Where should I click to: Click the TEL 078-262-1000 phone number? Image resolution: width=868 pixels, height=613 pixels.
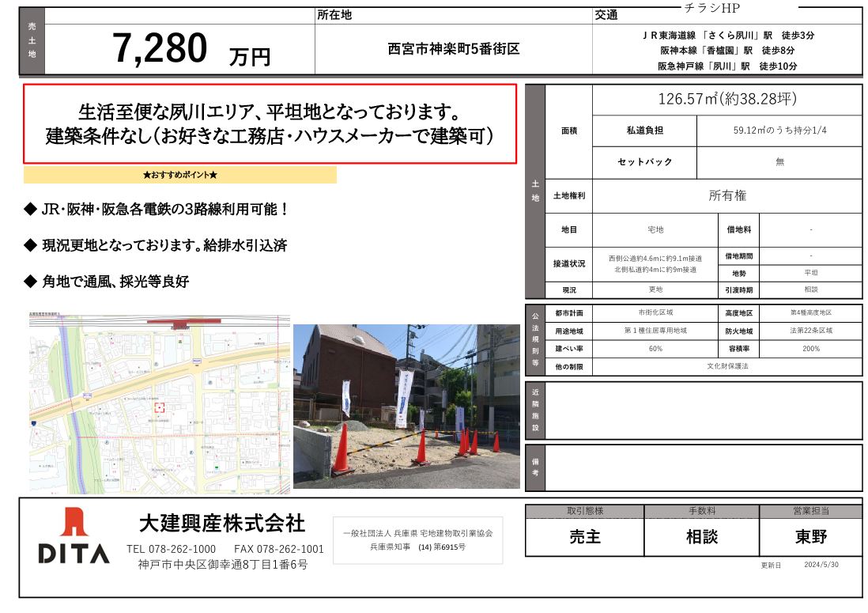(x=171, y=549)
